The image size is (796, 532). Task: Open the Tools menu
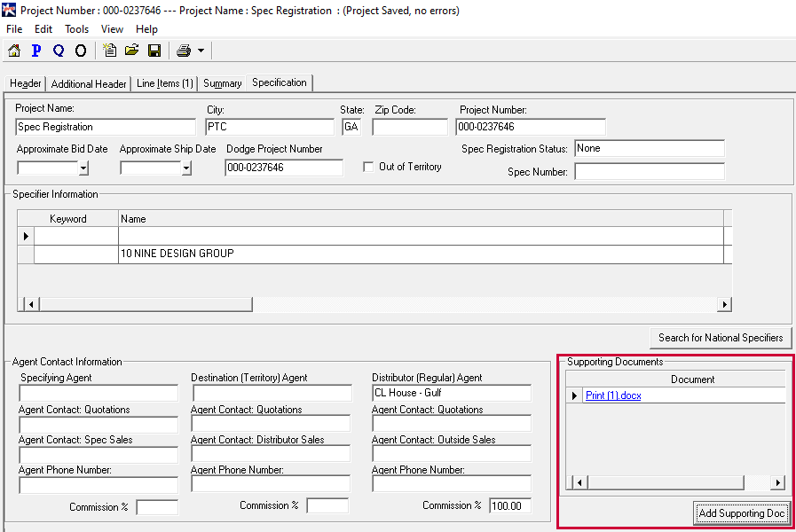coord(77,29)
